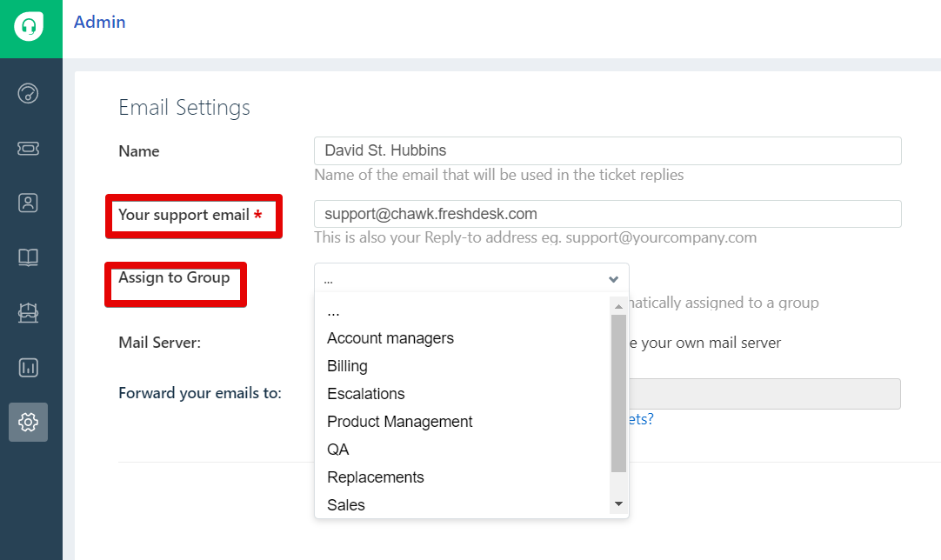Open the Forums icon in sidebar
This screenshot has height=560, width=941.
click(x=29, y=313)
